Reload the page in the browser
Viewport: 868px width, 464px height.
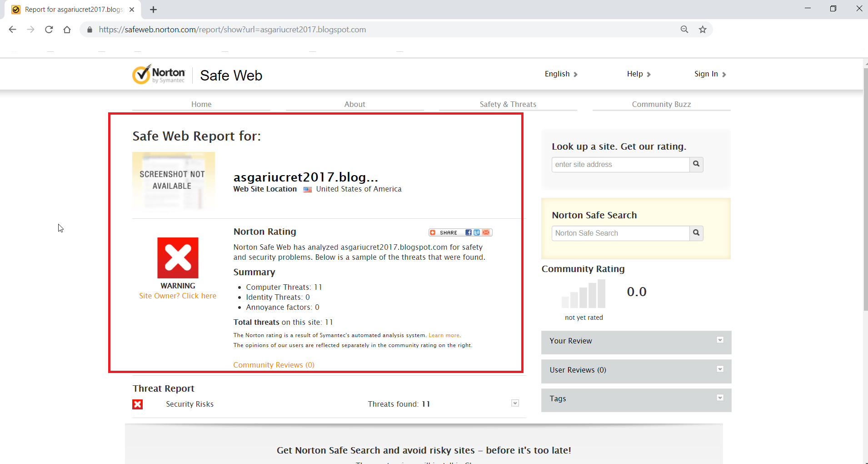(x=49, y=30)
